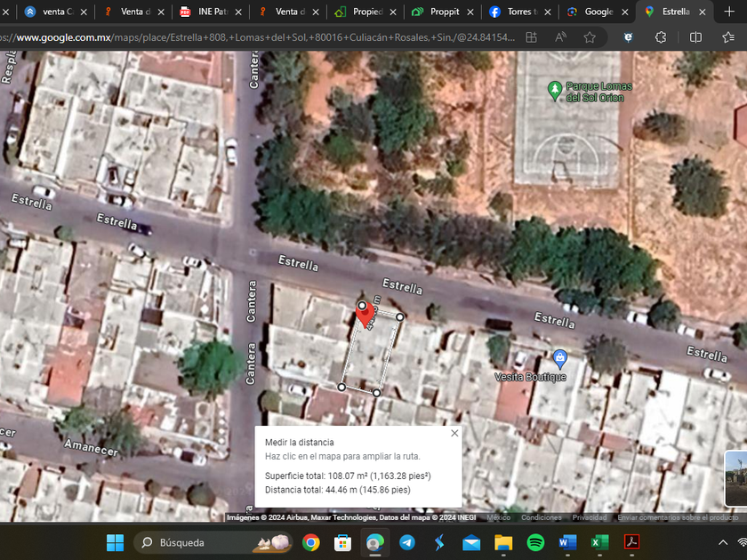The width and height of the screenshot is (747, 560).
Task: Switch to the INE Pat PDF tab
Action: 212,12
